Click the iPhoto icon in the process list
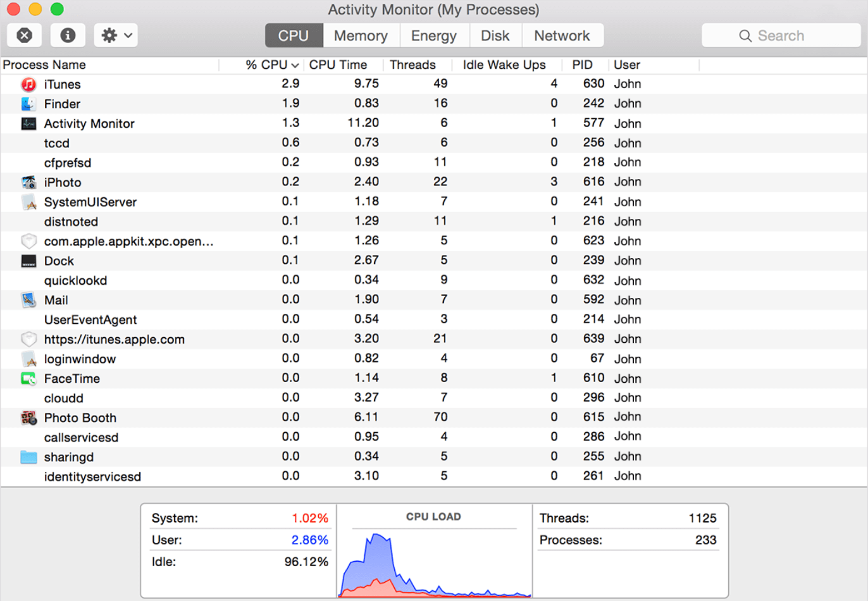Viewport: 868px width, 601px height. pos(28,182)
